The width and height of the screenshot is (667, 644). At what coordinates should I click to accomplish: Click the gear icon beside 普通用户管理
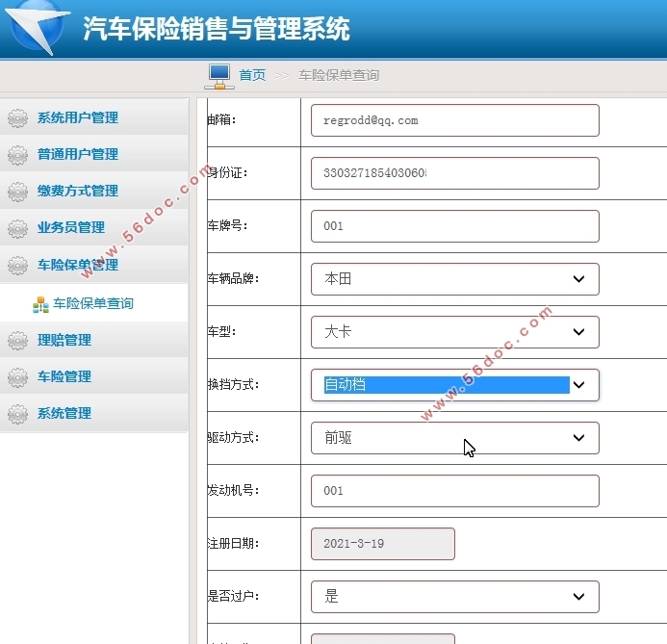[x=17, y=155]
